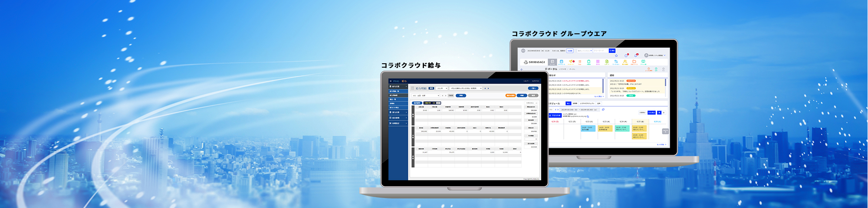Viewport: 868px width, 208px height.
Task: Open 14:00-15:00 全社会議 event on 6/22
Action: tap(588, 128)
